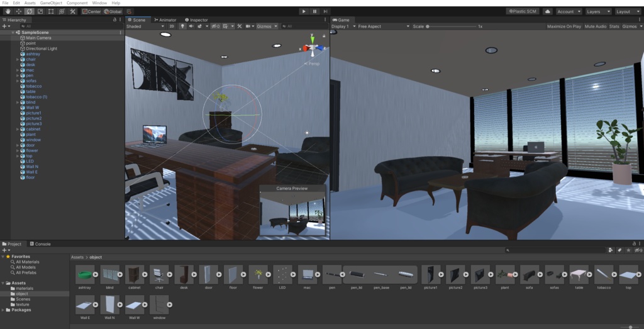Open the Component menu
The width and height of the screenshot is (644, 329).
point(77,3)
